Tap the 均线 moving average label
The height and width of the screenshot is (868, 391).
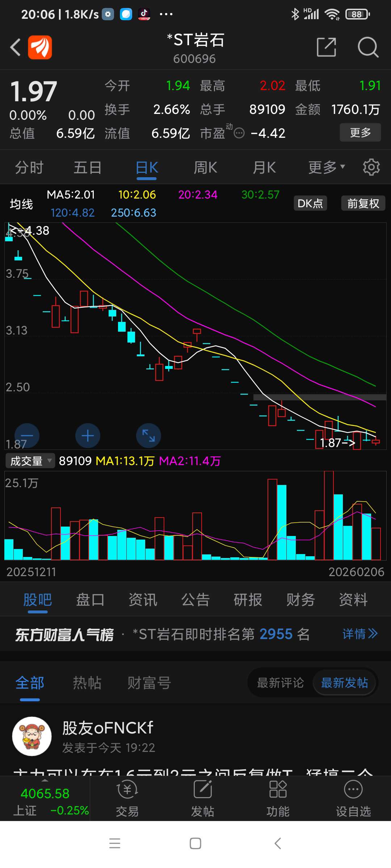tap(21, 204)
